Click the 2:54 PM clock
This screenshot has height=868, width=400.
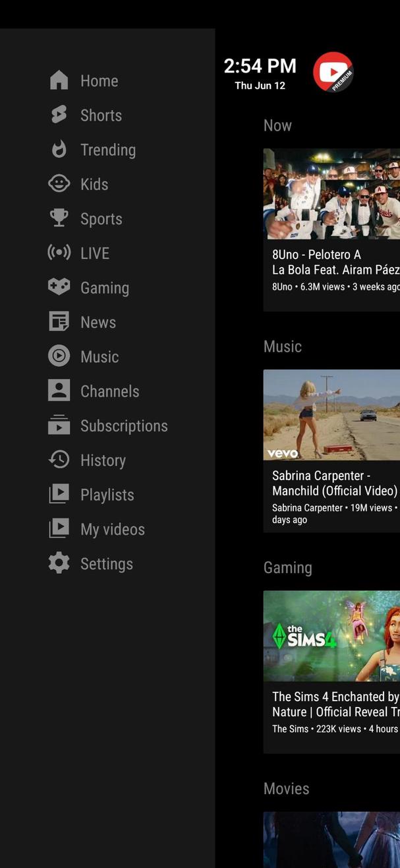(260, 66)
